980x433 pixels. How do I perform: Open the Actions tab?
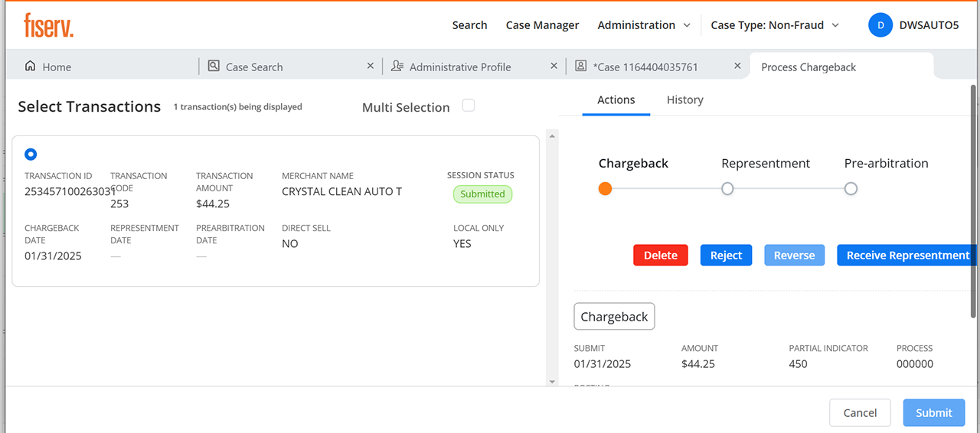tap(616, 100)
